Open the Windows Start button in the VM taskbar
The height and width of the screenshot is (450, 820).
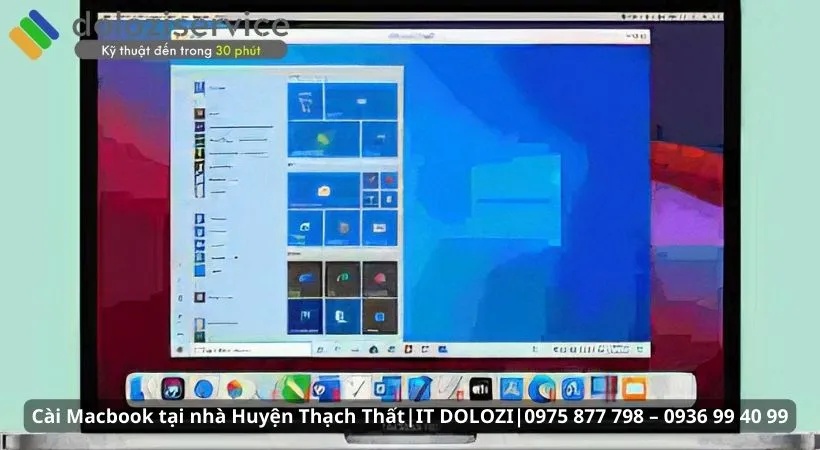click(x=180, y=350)
